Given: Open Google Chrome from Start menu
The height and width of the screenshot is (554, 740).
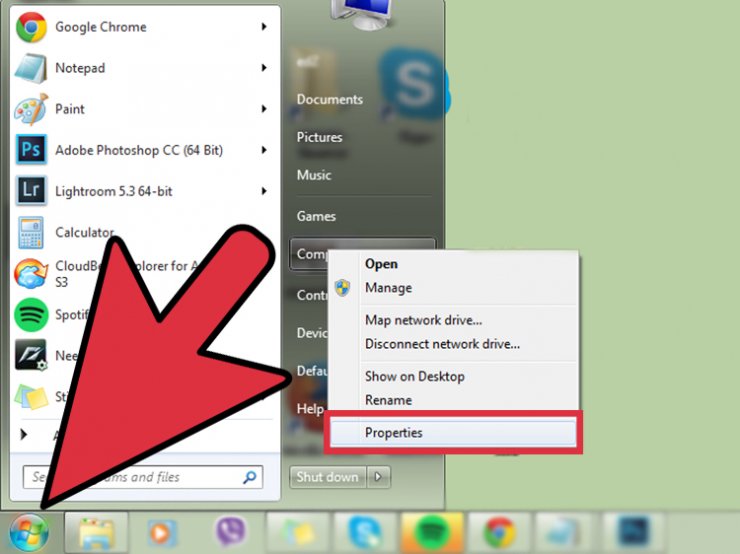Looking at the screenshot, I should (x=100, y=27).
